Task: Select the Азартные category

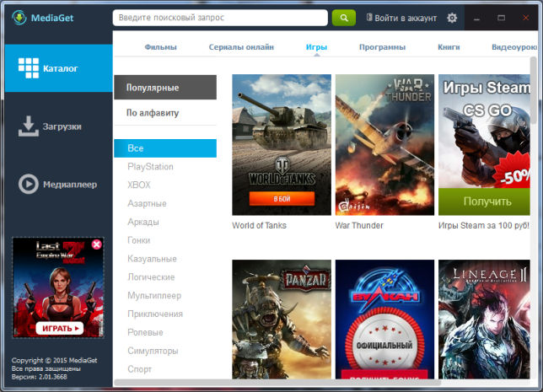Action: (x=147, y=203)
